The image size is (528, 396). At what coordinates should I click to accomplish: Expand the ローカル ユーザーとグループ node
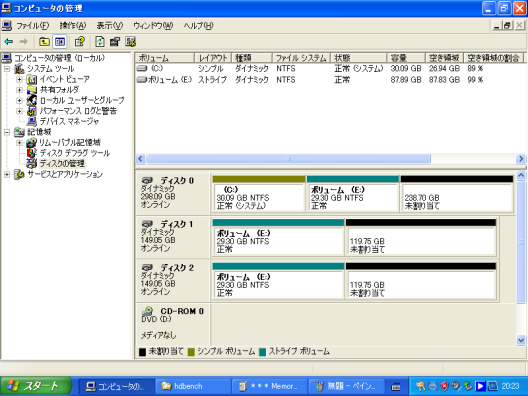20,100
